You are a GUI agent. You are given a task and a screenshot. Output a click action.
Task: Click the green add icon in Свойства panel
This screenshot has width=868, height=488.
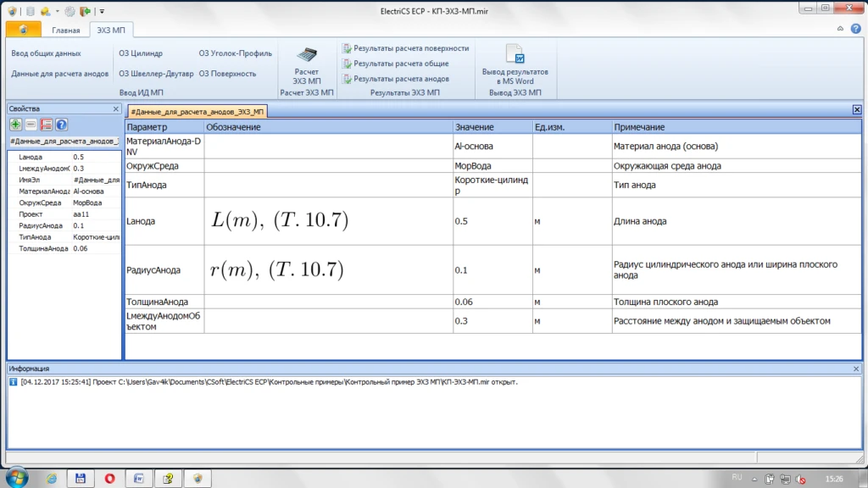click(x=16, y=125)
